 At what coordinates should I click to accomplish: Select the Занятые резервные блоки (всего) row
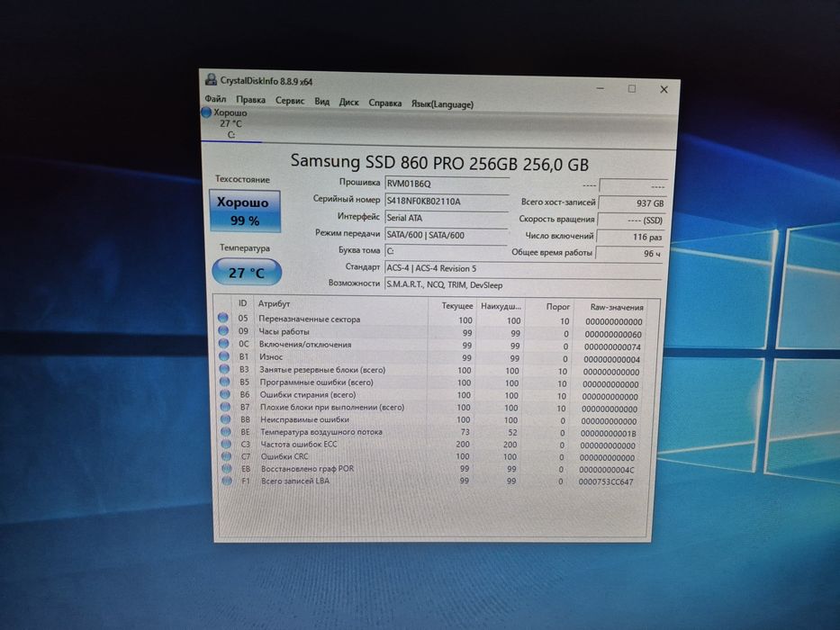click(x=434, y=371)
